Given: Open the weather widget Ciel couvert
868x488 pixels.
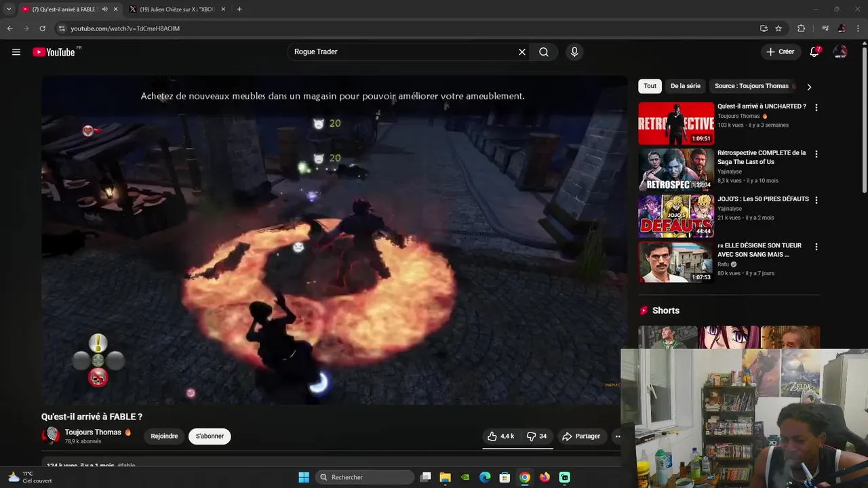Looking at the screenshot, I should pos(30,477).
